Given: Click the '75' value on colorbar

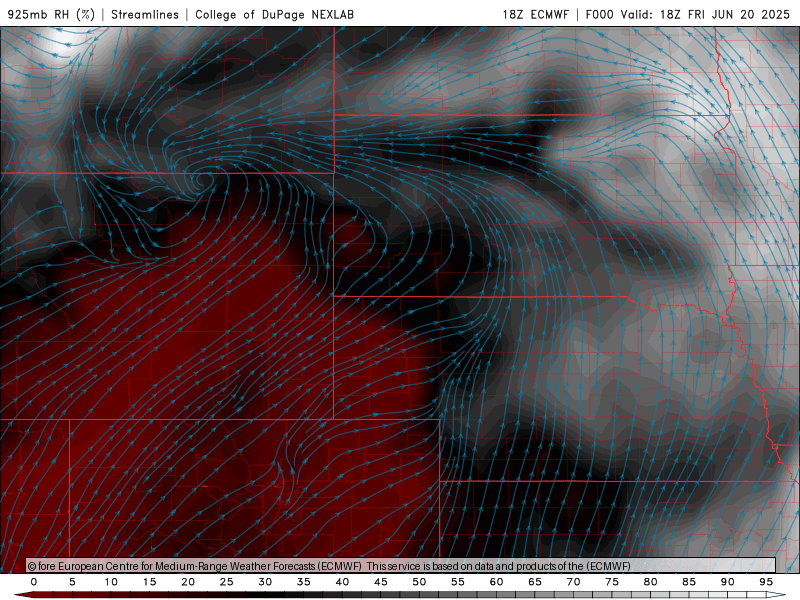Looking at the screenshot, I should [x=612, y=582].
